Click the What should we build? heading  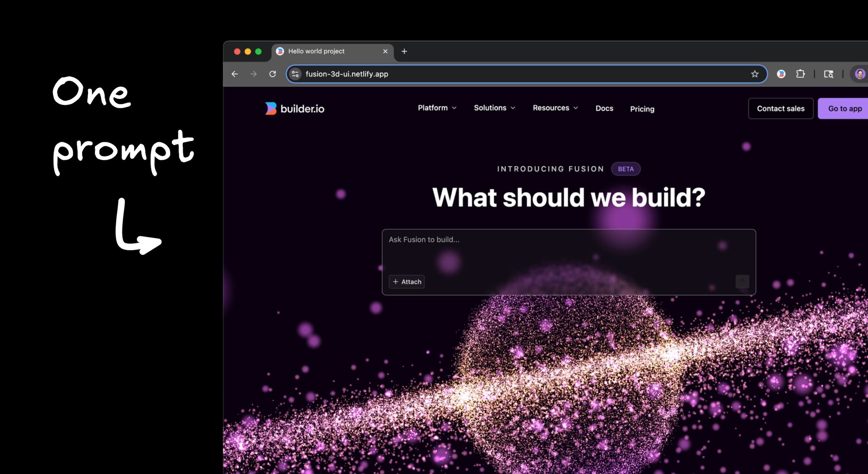coord(569,197)
